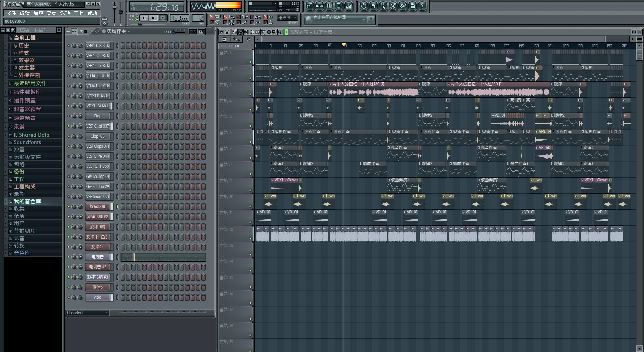The image size is (644, 352).
Task: Click the Clap_03 channel button
Action: [97, 136]
